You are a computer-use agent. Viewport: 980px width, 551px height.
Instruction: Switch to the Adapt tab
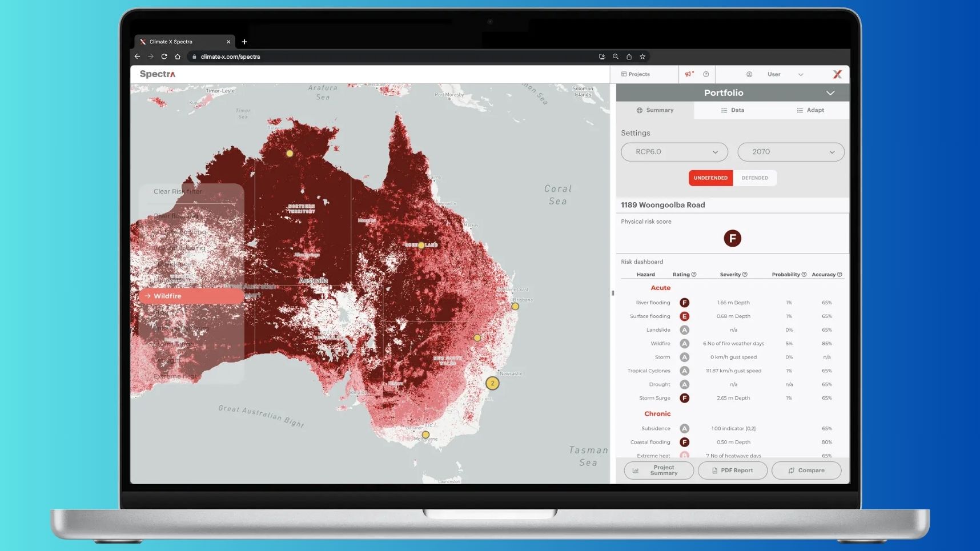(x=810, y=110)
